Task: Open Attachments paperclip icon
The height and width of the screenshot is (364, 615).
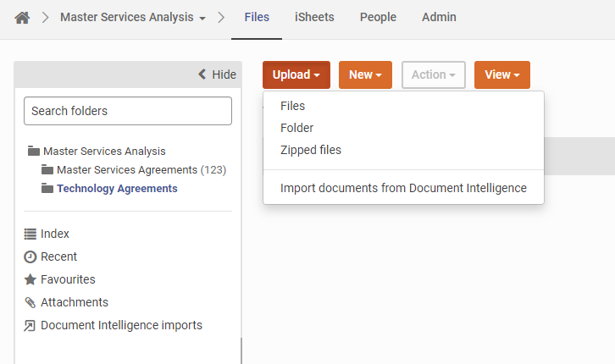Action: [x=30, y=302]
